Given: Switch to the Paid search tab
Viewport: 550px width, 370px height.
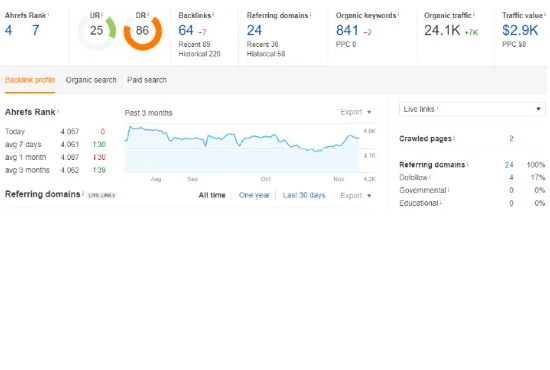Looking at the screenshot, I should click(147, 80).
